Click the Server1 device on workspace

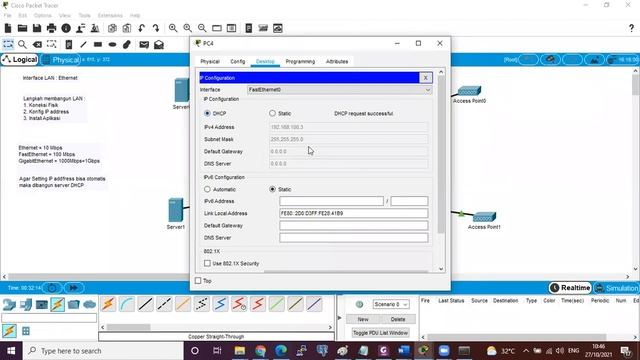[176, 210]
